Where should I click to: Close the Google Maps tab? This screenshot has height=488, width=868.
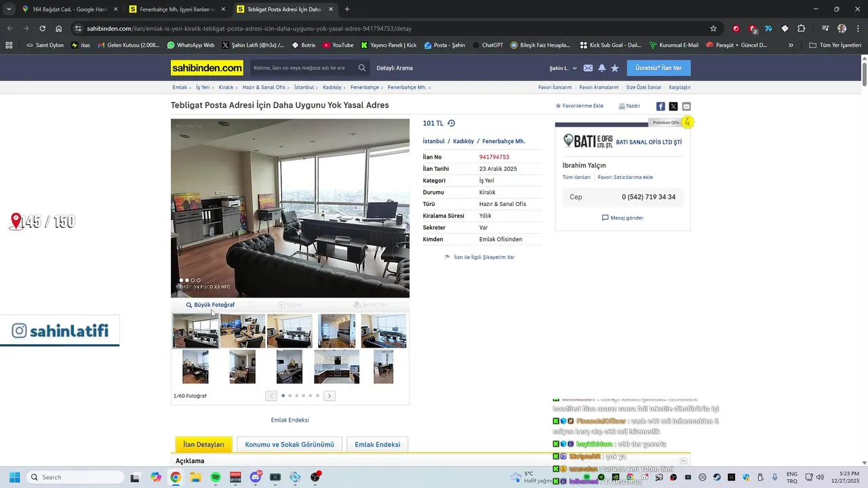pos(115,9)
